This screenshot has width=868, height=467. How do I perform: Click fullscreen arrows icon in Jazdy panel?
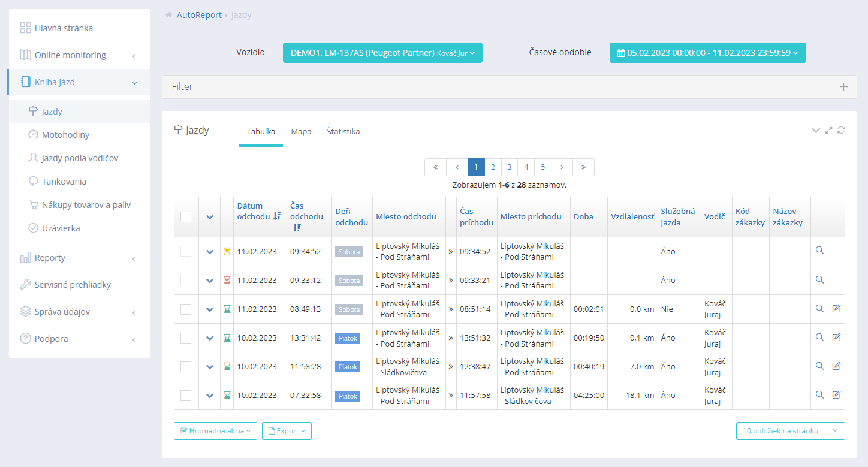pos(829,130)
